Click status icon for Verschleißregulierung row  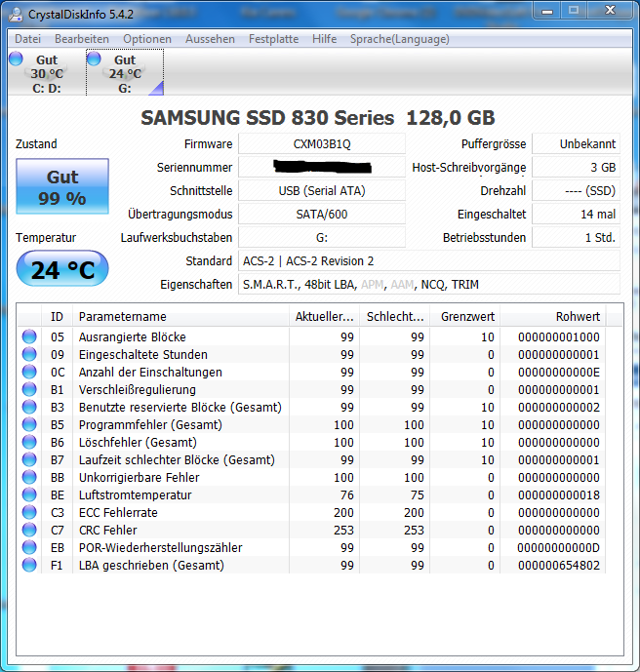29,389
